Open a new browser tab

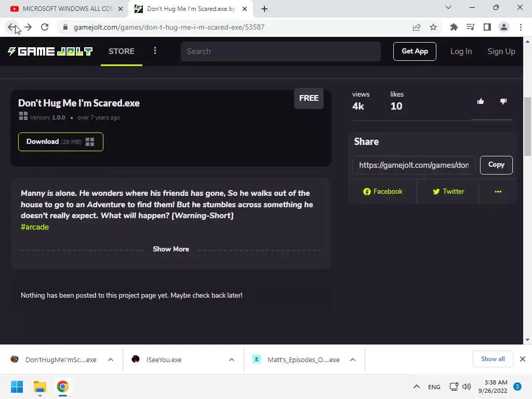click(x=264, y=9)
